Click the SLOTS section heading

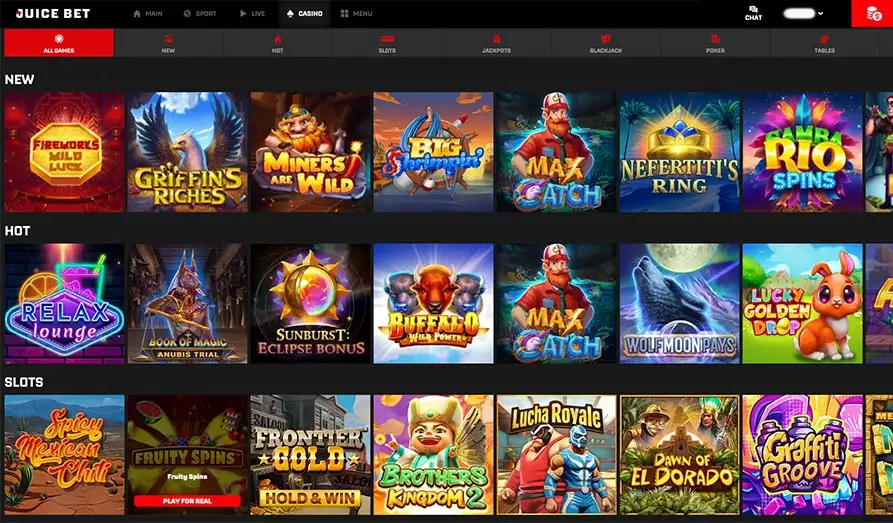(24, 382)
